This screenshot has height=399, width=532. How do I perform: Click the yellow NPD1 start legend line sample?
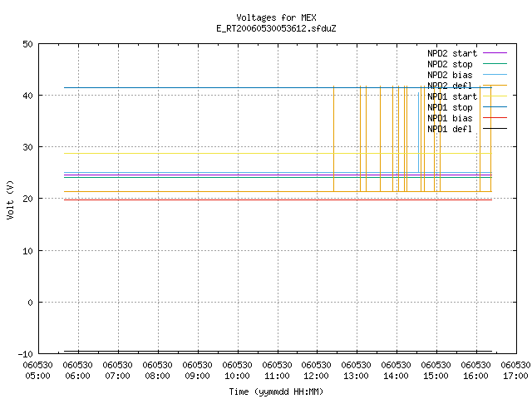click(x=495, y=96)
